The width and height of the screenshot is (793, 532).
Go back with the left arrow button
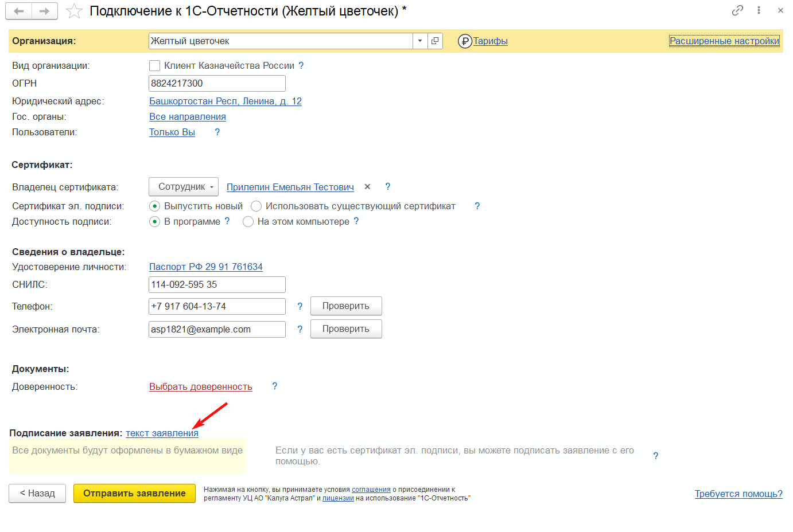[19, 11]
